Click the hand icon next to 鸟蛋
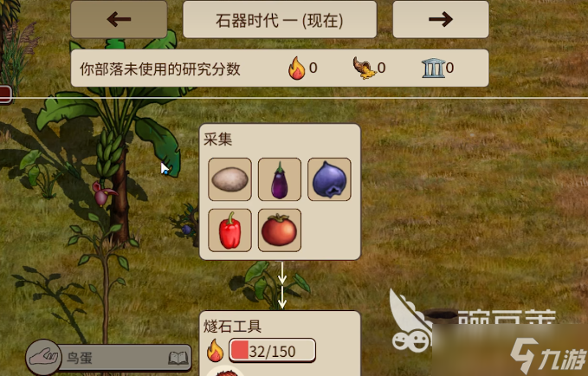 point(44,357)
